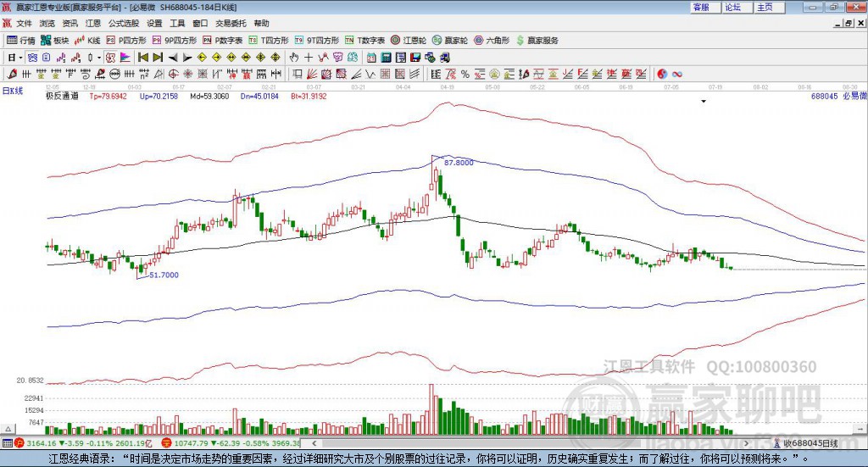Open the T数字表 time table
The width and height of the screenshot is (868, 467).
pyautogui.click(x=364, y=41)
